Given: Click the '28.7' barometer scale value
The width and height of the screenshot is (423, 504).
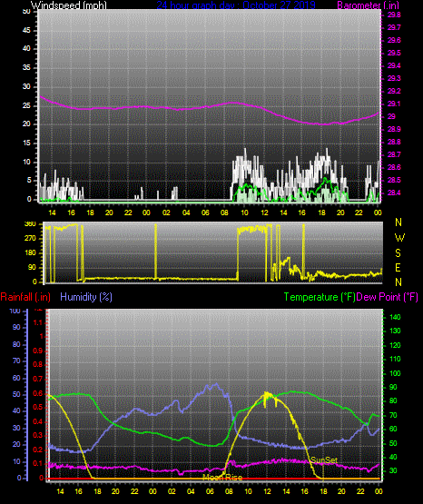Looking at the screenshot, I should 394,155.
